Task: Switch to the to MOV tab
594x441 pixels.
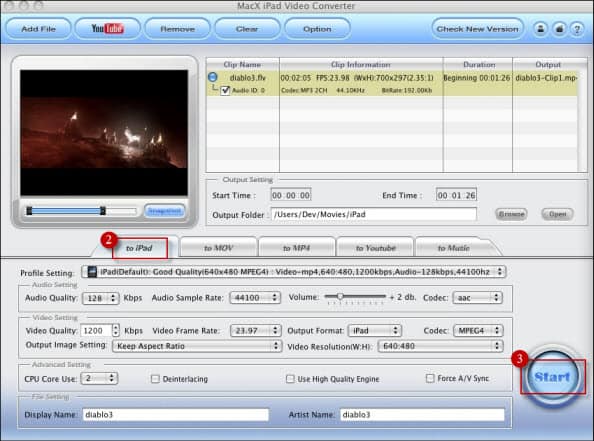Action: [219, 248]
